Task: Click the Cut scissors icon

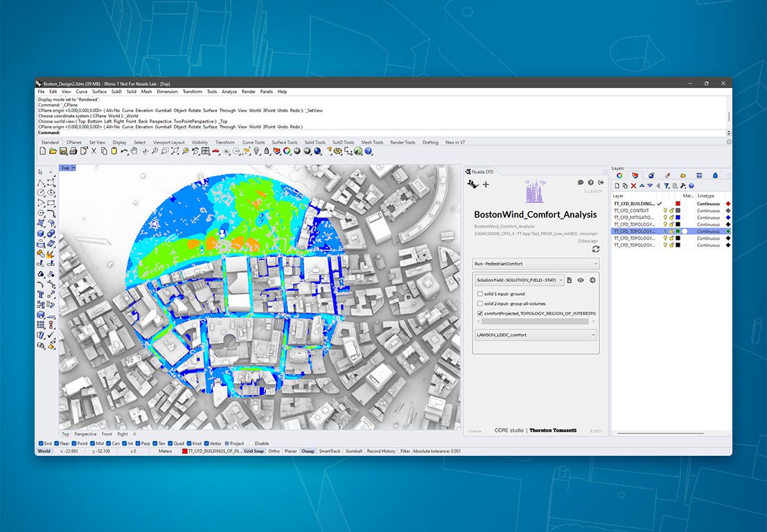Action: coord(94,152)
